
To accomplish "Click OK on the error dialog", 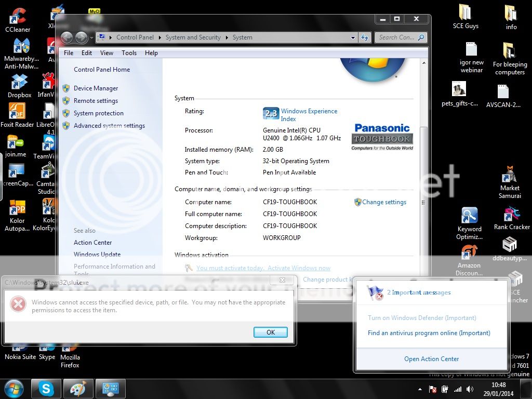I will pyautogui.click(x=270, y=332).
